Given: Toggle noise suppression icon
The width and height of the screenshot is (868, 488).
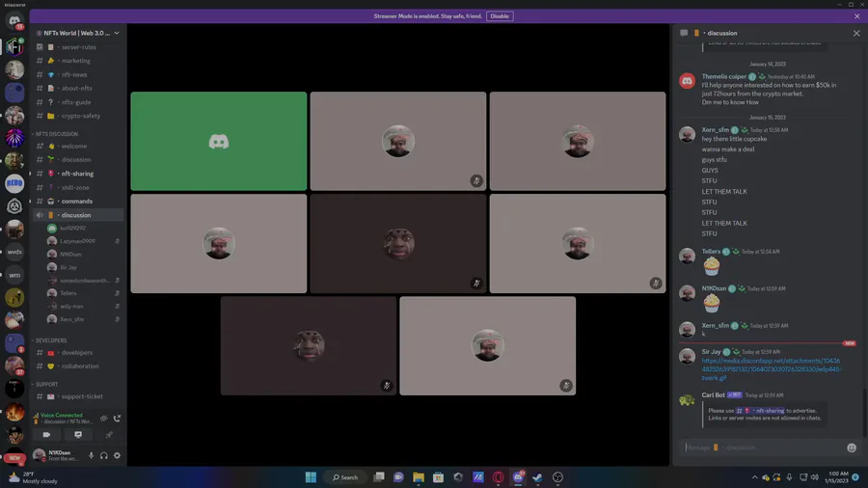Looking at the screenshot, I should tap(103, 419).
